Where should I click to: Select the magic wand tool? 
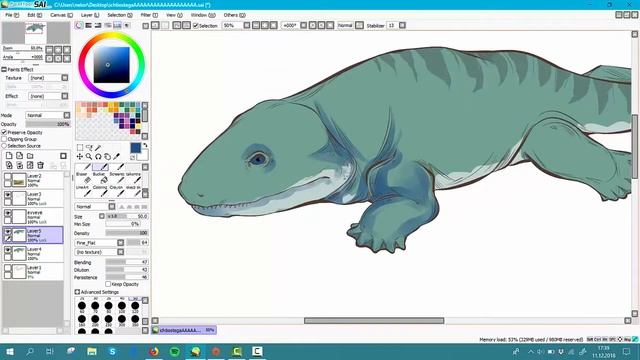pyautogui.click(x=98, y=147)
